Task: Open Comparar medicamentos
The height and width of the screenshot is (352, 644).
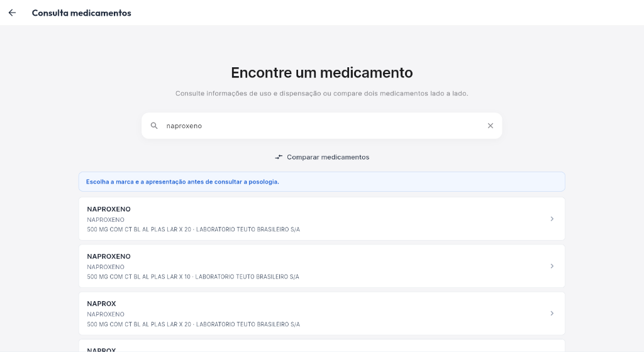Action: coord(322,157)
